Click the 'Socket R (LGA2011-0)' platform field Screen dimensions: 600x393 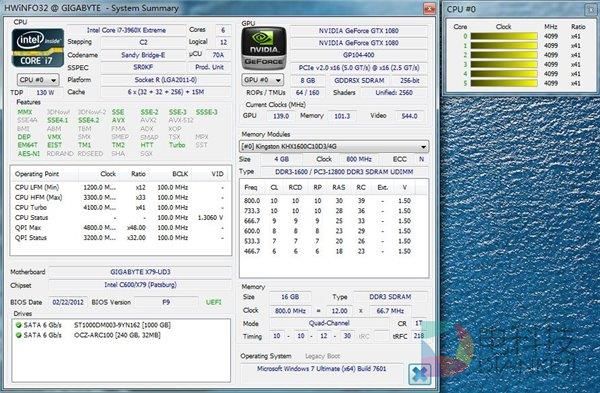pos(166,80)
